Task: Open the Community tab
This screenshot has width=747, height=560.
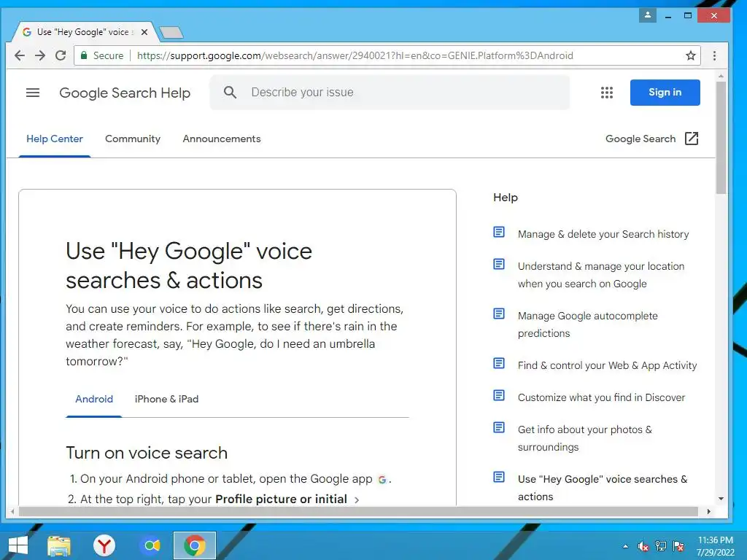Action: pos(133,139)
